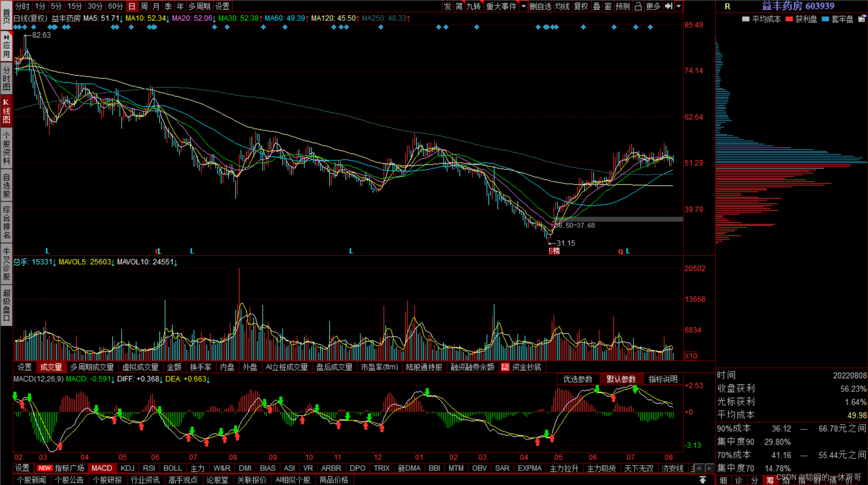Select the KDJ indicator tab
This screenshot has width=868, height=485.
pyautogui.click(x=127, y=468)
